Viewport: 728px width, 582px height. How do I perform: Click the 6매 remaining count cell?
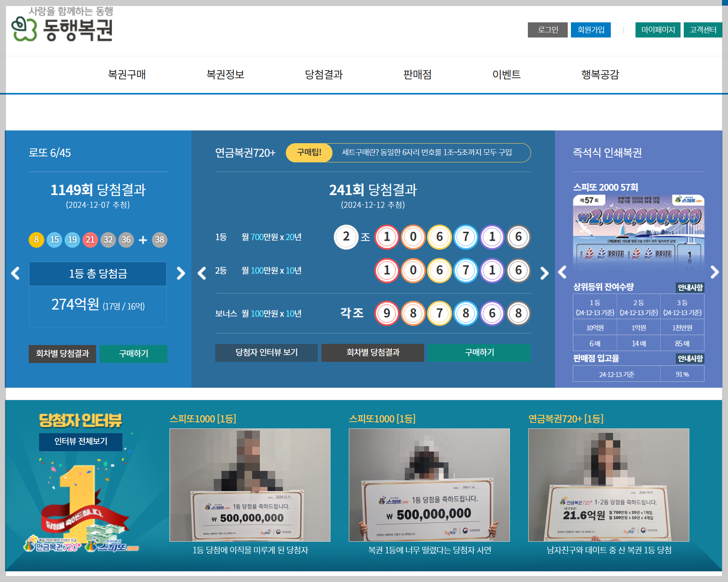pos(595,343)
